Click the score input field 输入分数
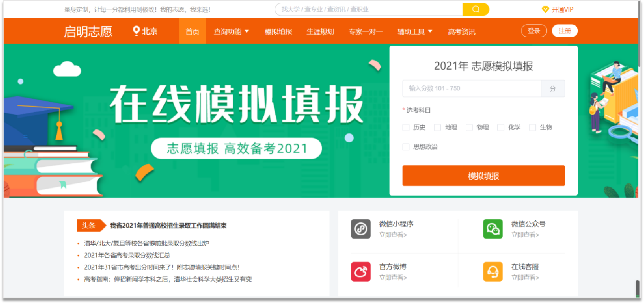Viewport: 644px width, 304px height. (x=471, y=89)
